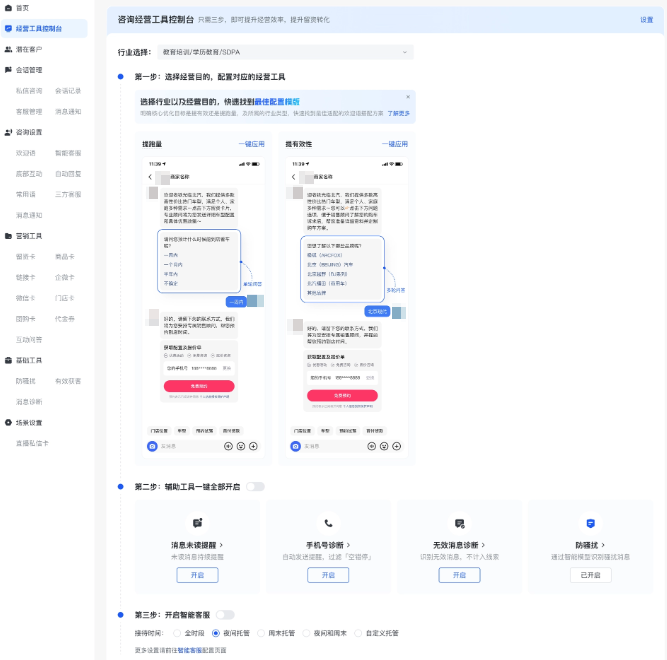Toggle 辅助工具一键全部开启 switch

click(x=256, y=486)
